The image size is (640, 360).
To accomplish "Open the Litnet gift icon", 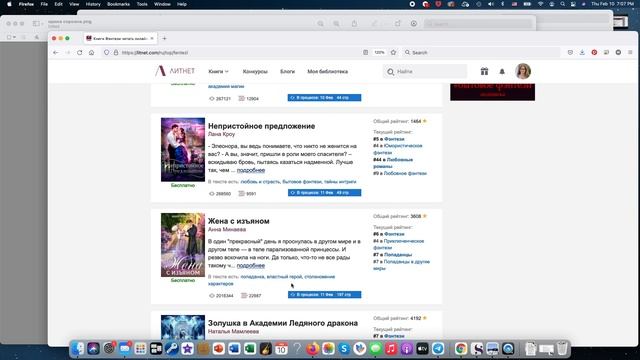I will coord(484,71).
